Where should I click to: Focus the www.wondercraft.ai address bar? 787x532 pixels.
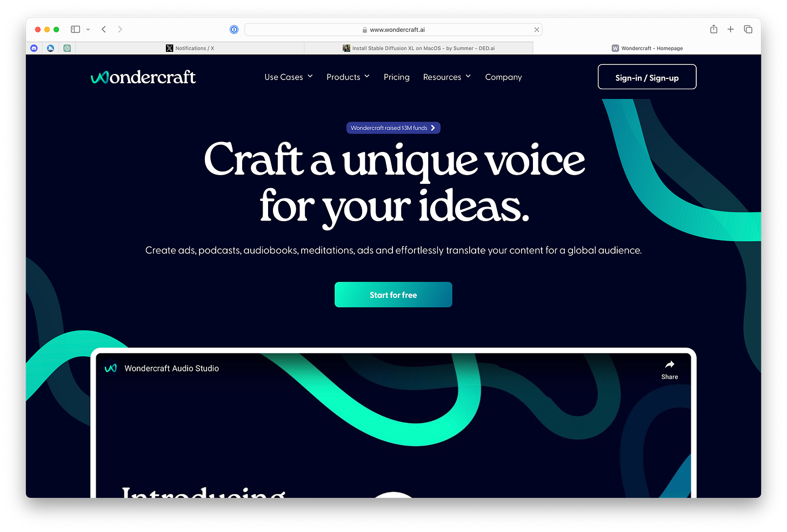[x=393, y=30]
